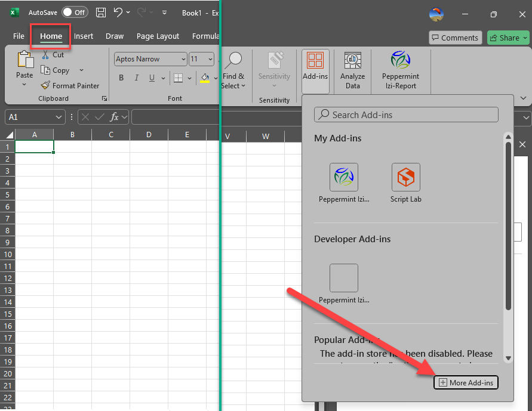532x411 pixels.
Task: Open the Draw ribbon tab
Action: 115,36
